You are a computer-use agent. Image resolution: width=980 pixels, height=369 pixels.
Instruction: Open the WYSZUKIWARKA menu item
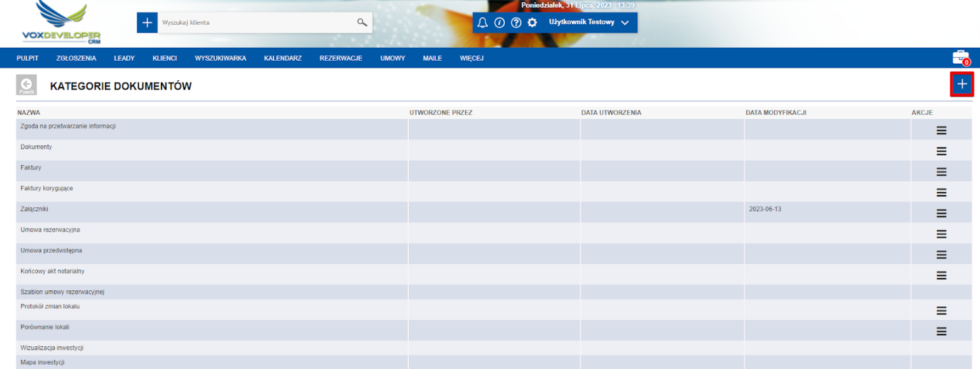coord(221,58)
